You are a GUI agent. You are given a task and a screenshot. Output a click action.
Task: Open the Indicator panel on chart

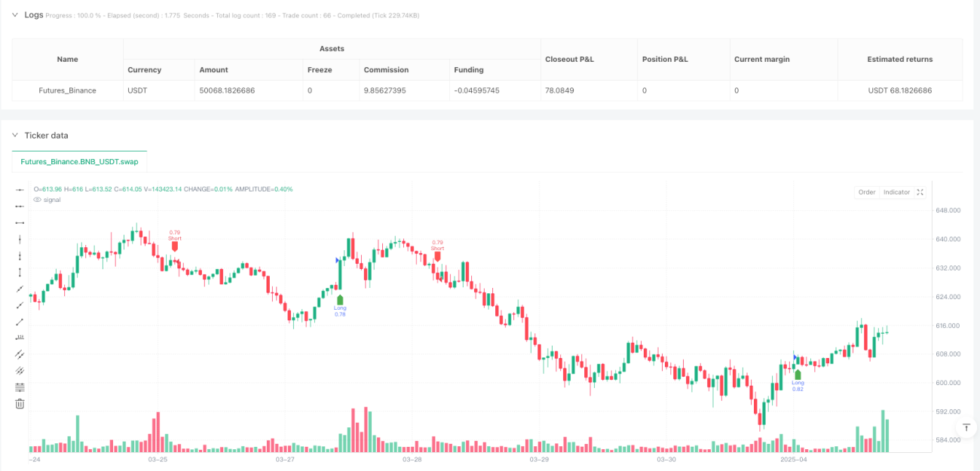point(896,192)
